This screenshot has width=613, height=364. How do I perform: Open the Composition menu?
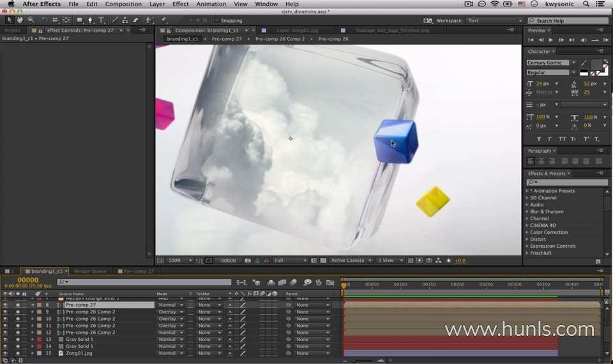[x=123, y=4]
